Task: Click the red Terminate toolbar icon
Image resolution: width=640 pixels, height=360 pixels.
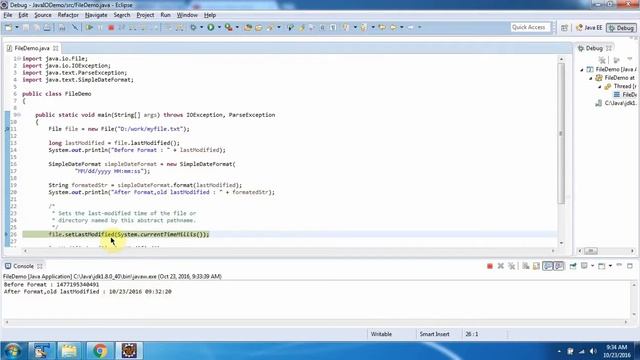Action: coord(111,27)
